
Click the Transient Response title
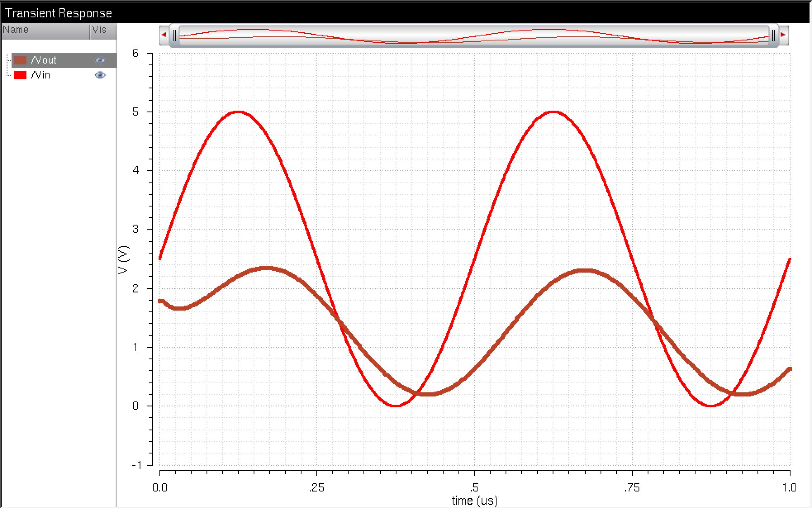[59, 13]
